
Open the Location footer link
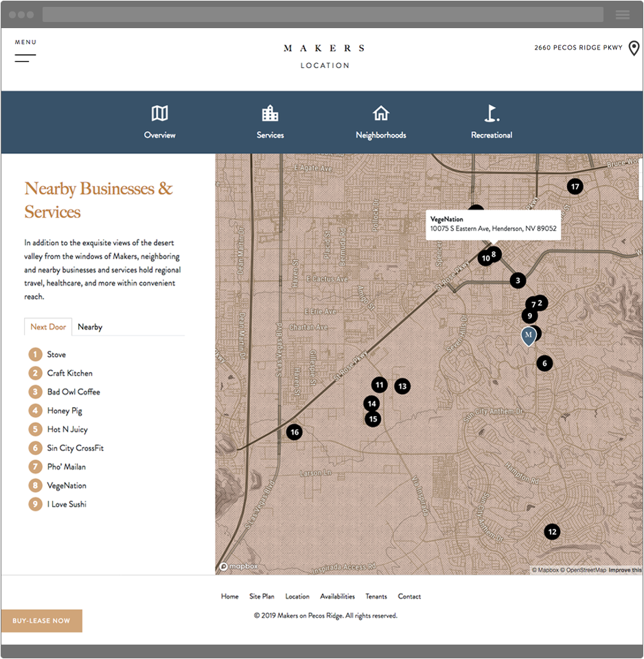(297, 597)
